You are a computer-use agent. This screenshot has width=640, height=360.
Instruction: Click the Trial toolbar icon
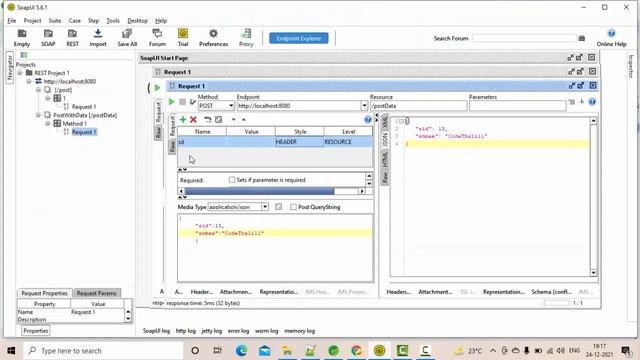[183, 38]
